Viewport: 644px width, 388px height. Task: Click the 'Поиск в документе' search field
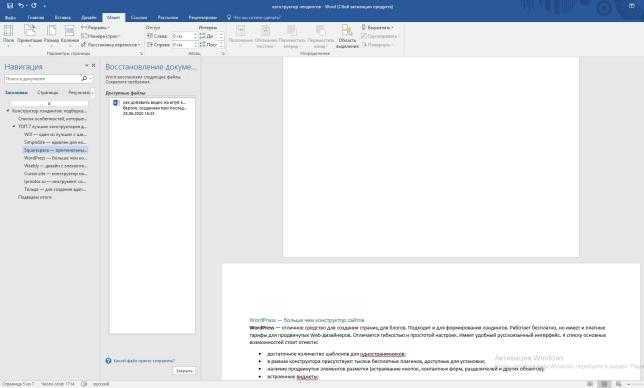pyautogui.click(x=43, y=78)
